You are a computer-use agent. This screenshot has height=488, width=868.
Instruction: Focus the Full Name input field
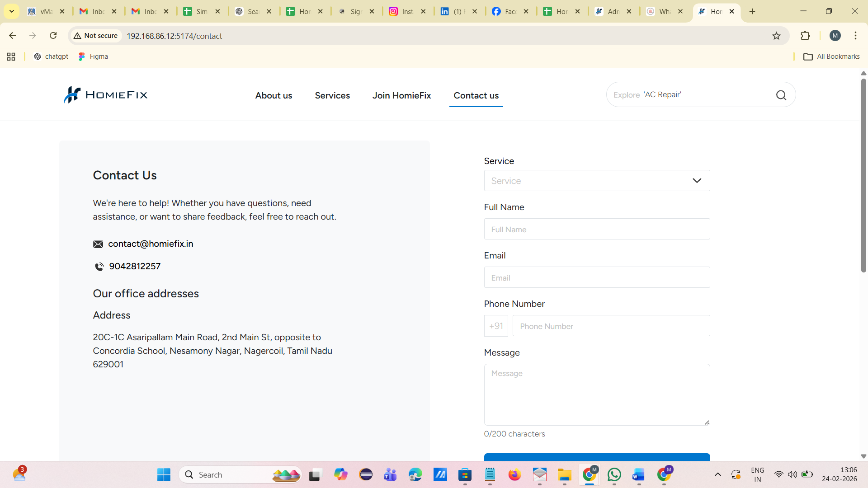click(597, 229)
